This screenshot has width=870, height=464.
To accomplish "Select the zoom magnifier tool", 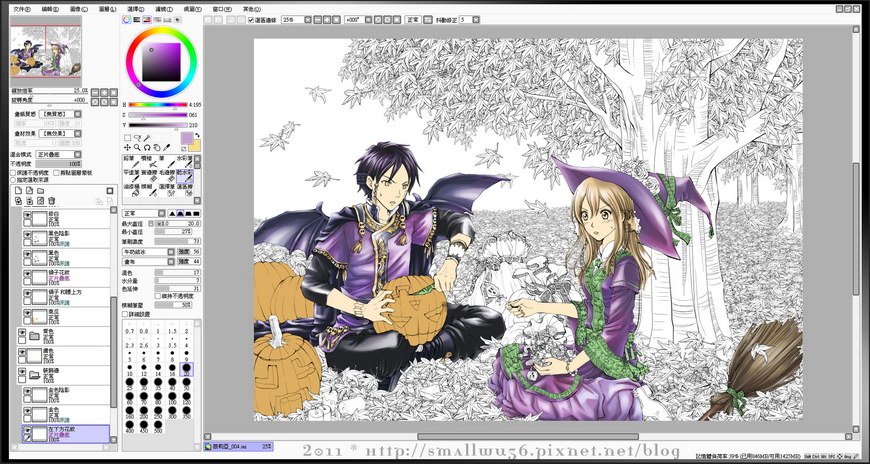I will (x=137, y=148).
